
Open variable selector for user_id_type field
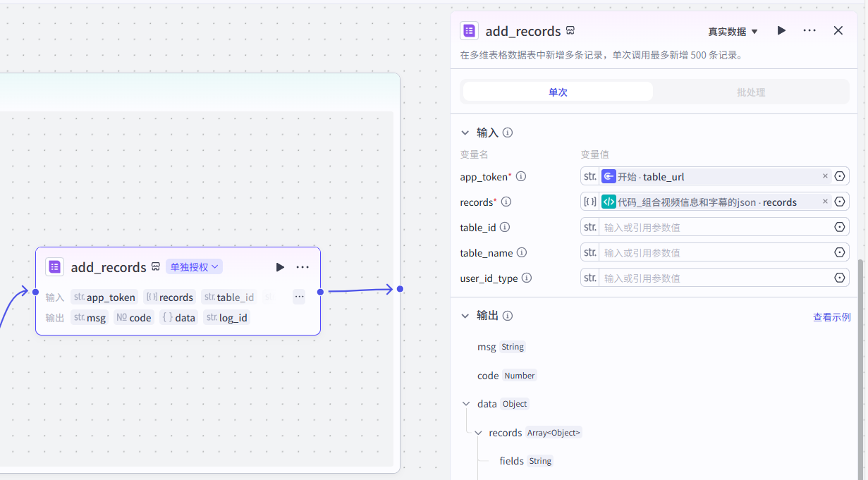839,278
